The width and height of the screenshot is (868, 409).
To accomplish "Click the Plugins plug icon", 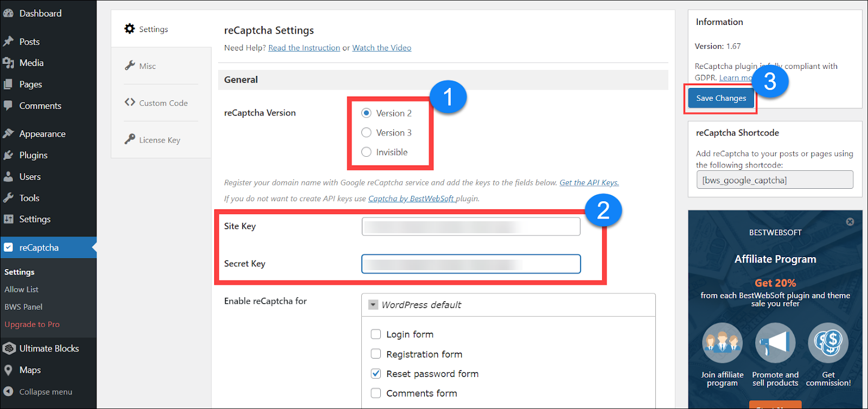I will tap(8, 155).
